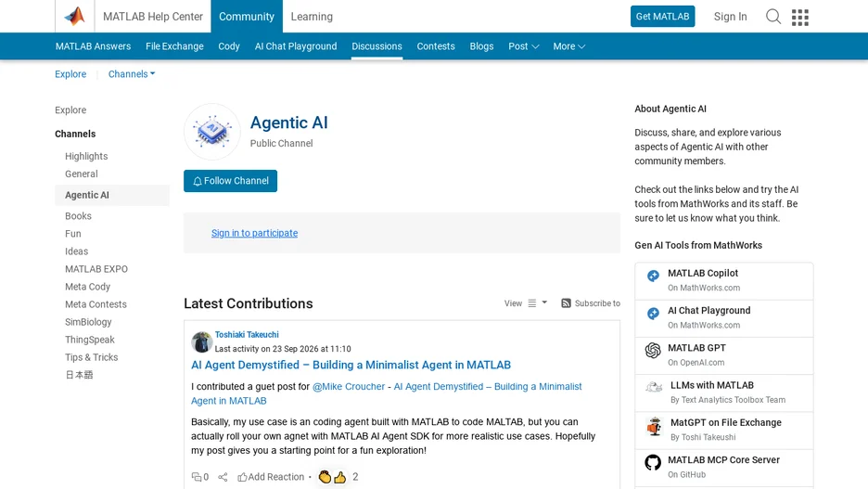Image resolution: width=868 pixels, height=489 pixels.
Task: Open the 日本語 channel
Action: pos(79,375)
